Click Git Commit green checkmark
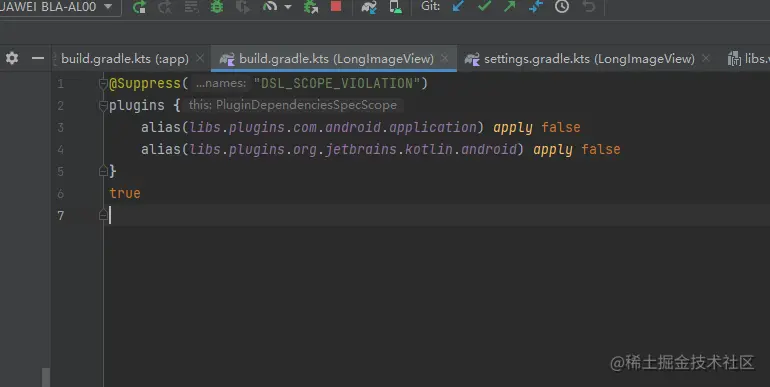The image size is (770, 387). (x=484, y=6)
